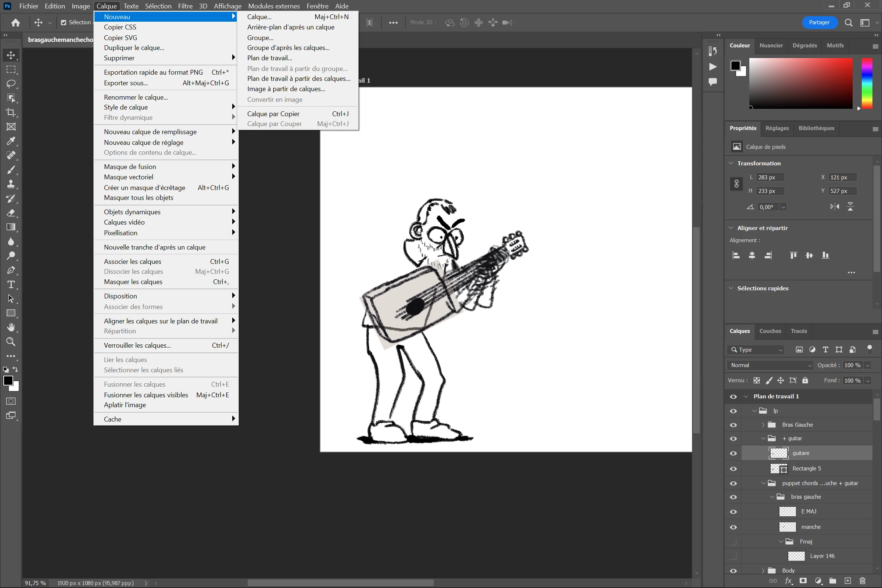
Task: Select the Zoom tool
Action: 11,342
